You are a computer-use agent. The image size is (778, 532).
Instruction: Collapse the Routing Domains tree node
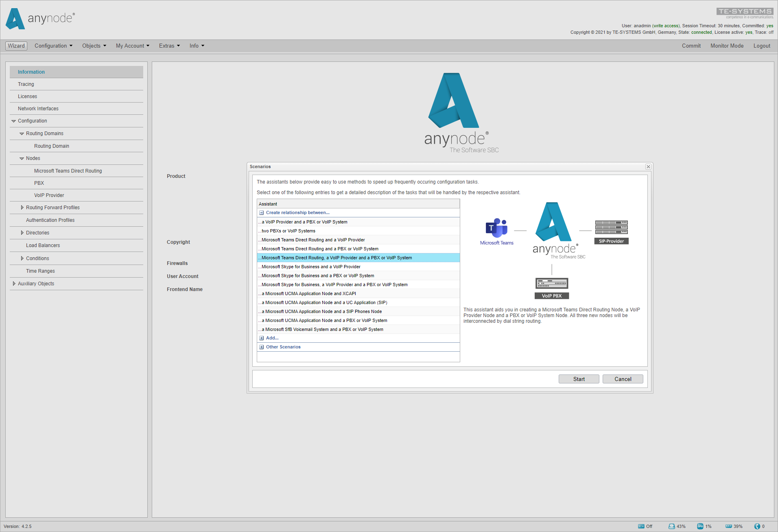pos(22,134)
